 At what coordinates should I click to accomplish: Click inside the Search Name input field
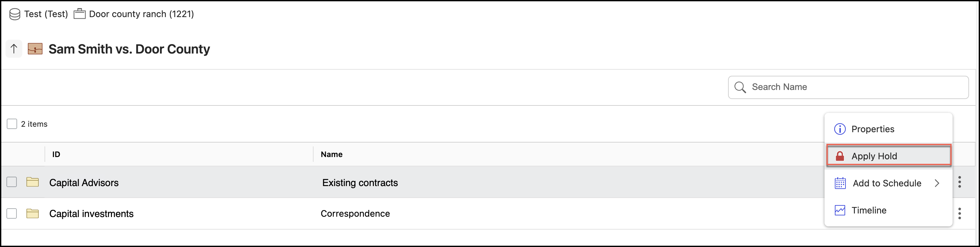tap(818, 87)
